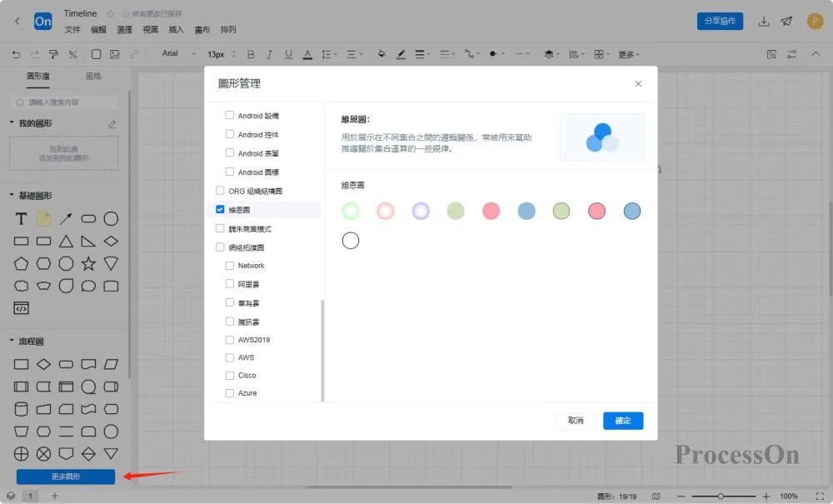
Task: Click the undo arrow icon
Action: tap(16, 54)
